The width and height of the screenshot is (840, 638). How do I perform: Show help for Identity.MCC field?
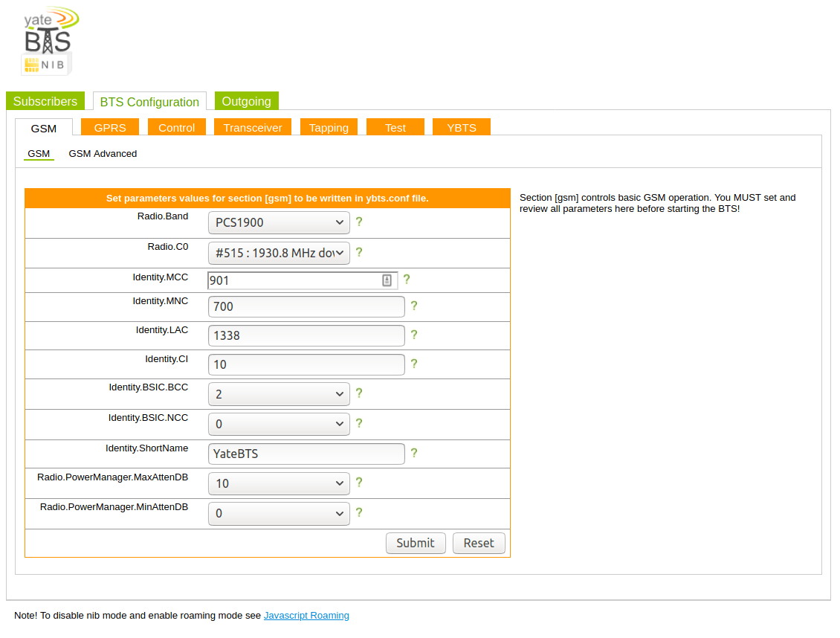click(x=407, y=280)
